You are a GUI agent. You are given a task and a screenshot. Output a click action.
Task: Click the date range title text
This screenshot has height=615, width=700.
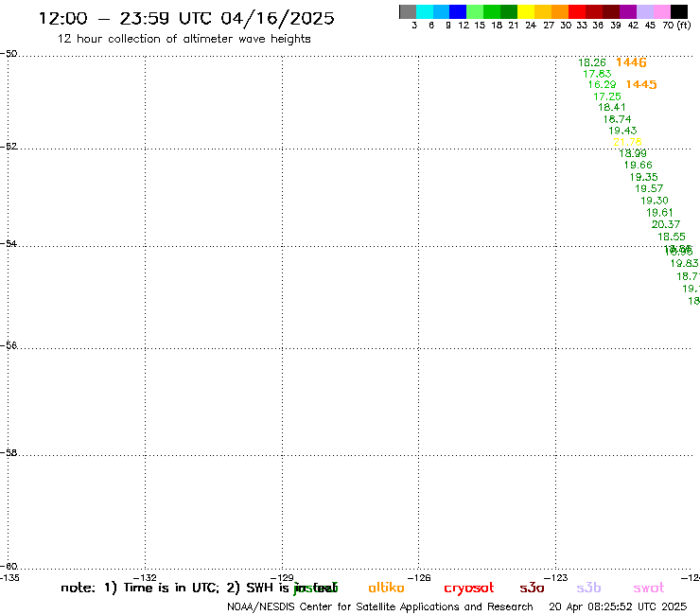click(186, 18)
